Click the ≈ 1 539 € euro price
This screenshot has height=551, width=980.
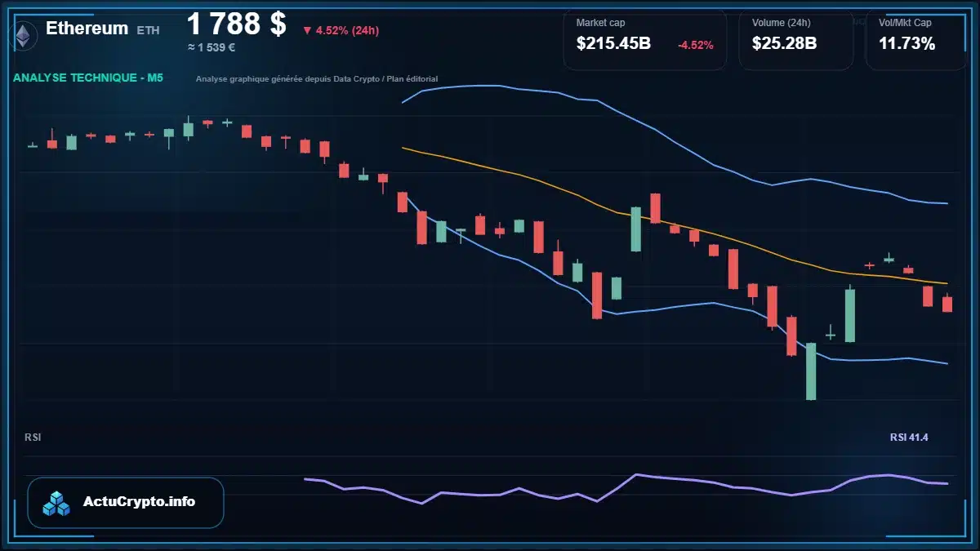212,47
